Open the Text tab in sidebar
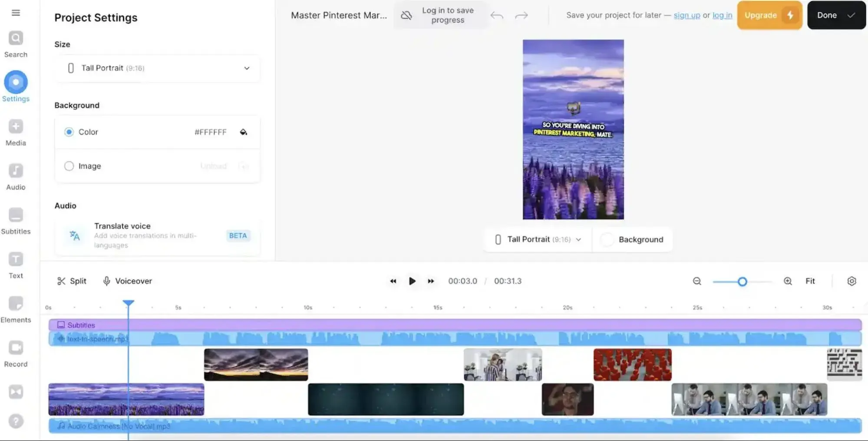Viewport: 868px width, 441px height. coord(16,265)
